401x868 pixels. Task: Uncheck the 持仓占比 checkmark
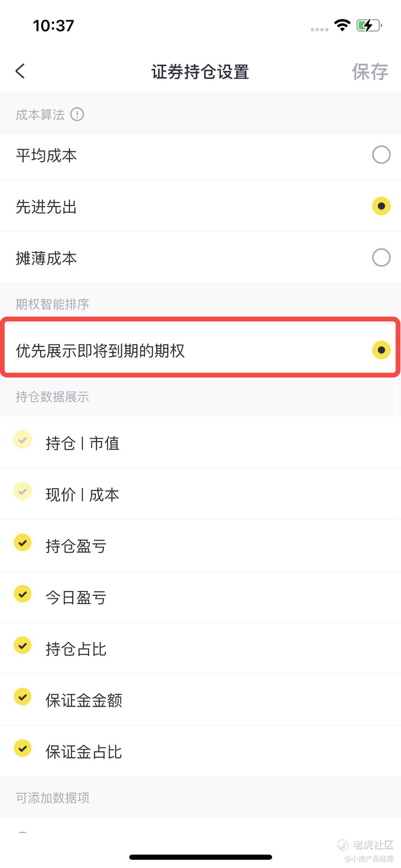(x=23, y=646)
